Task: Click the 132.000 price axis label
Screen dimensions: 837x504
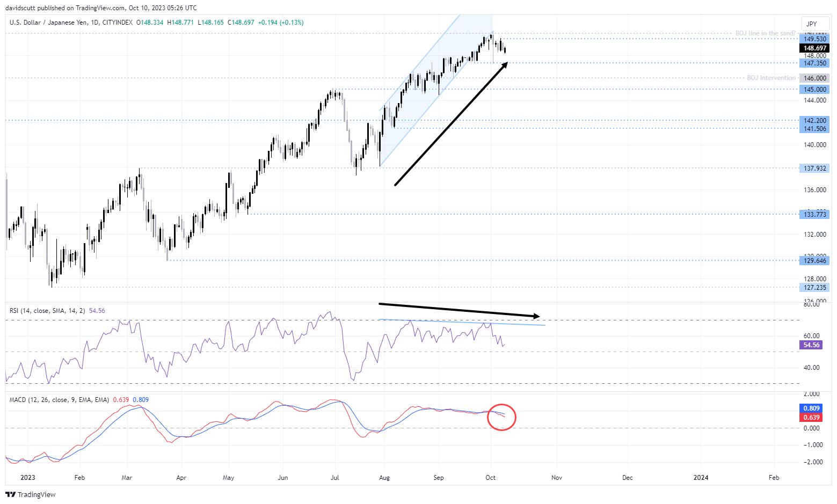Action: (x=815, y=235)
